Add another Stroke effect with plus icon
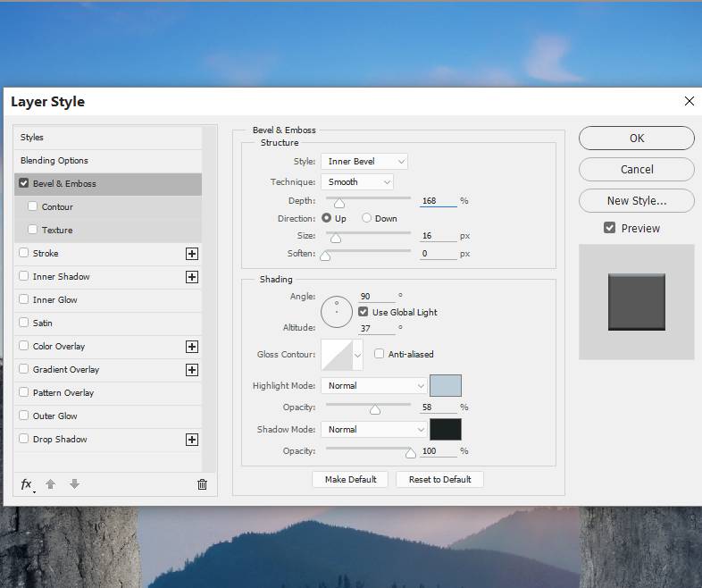This screenshot has width=702, height=588. (x=192, y=254)
